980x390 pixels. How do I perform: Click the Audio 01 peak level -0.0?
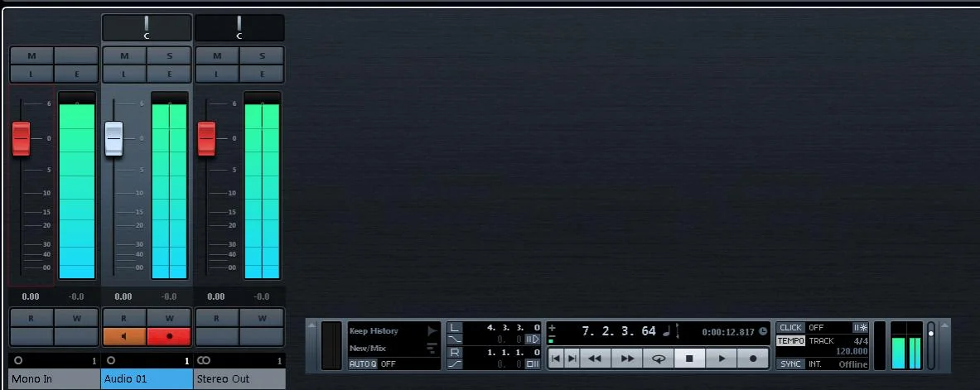click(x=169, y=297)
